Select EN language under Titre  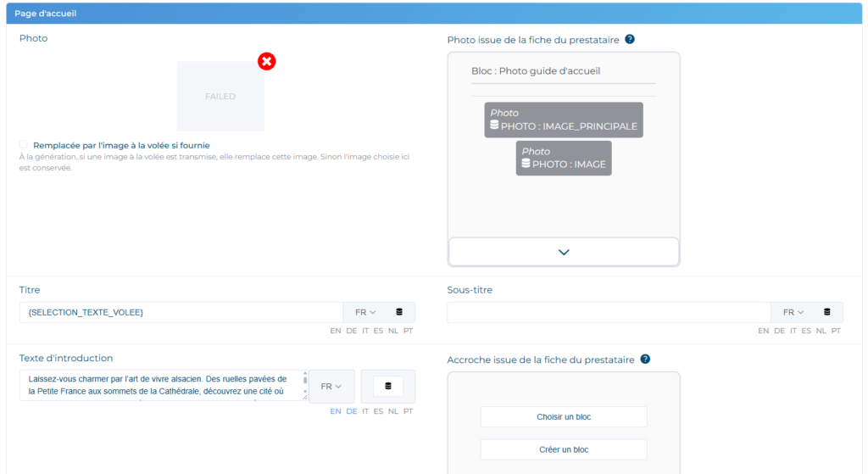point(336,331)
